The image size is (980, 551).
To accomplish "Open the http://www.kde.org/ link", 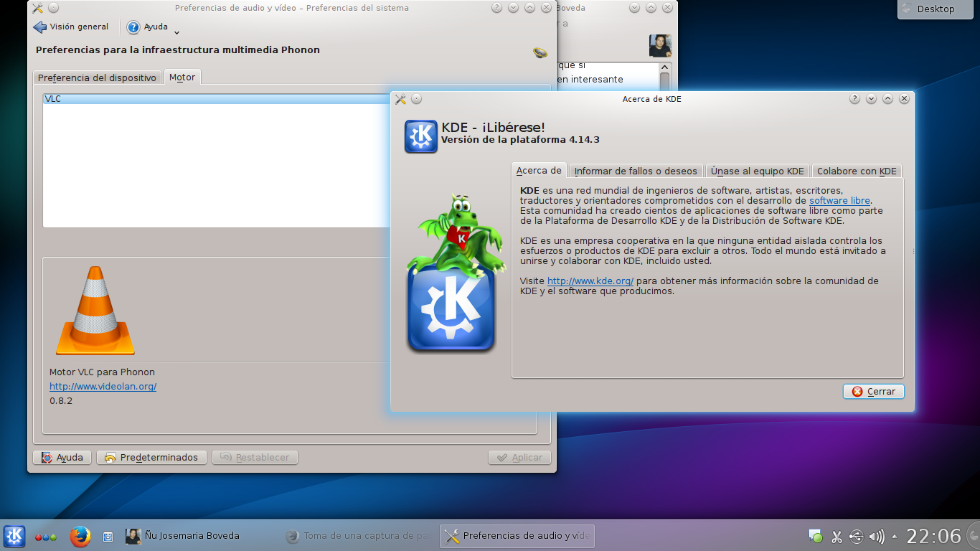I will pyautogui.click(x=590, y=281).
